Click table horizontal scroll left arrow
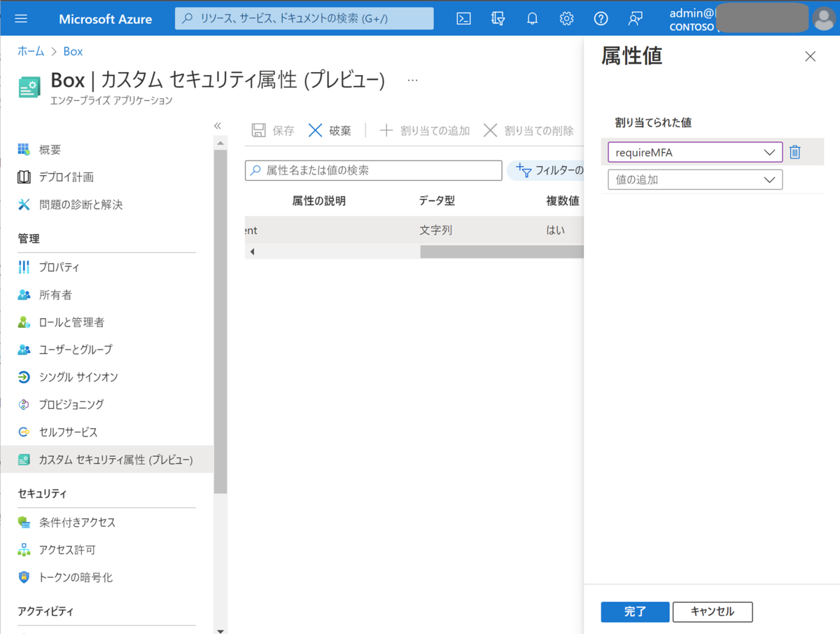Screen dimensions: 840x634 click(x=252, y=251)
